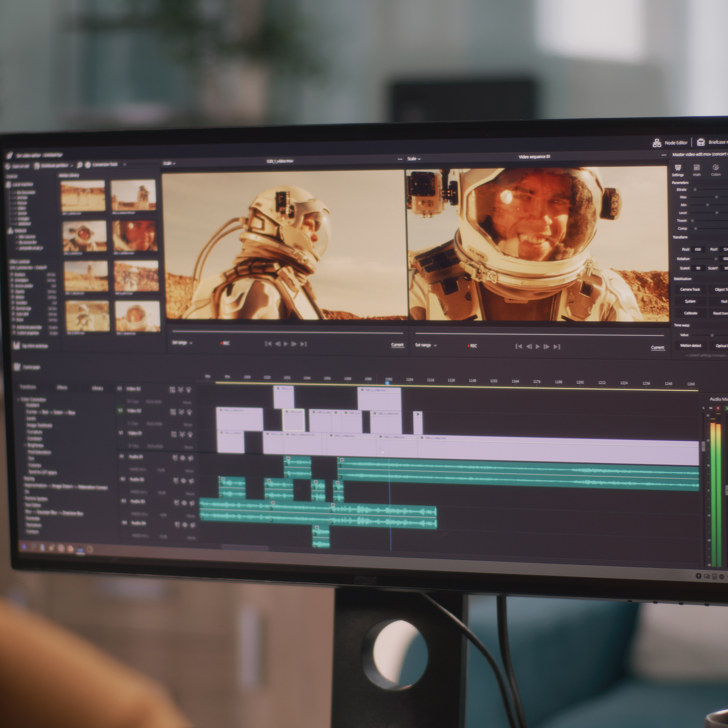Click Current label under the left viewer
This screenshot has width=728, height=728.
[397, 345]
